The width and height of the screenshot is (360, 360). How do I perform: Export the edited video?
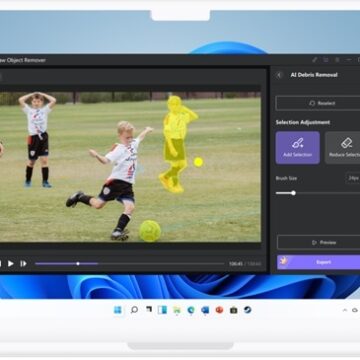318,262
